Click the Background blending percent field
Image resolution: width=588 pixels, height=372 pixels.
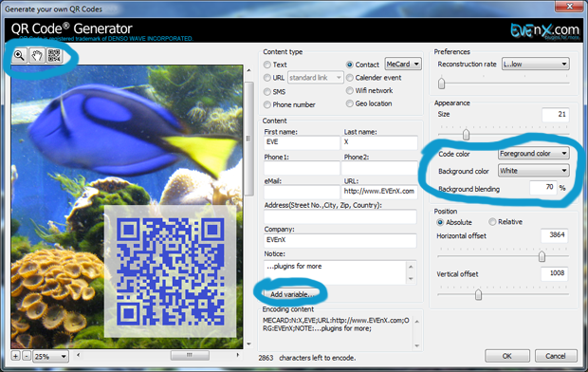click(x=543, y=187)
